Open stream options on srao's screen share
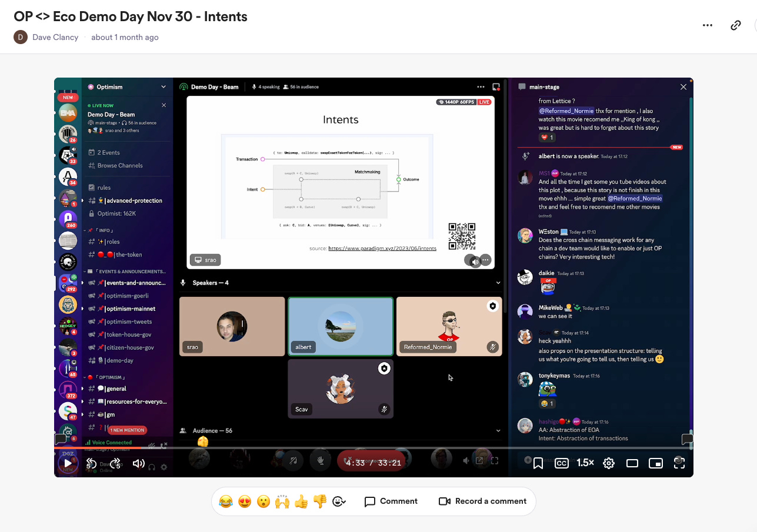 (485, 260)
